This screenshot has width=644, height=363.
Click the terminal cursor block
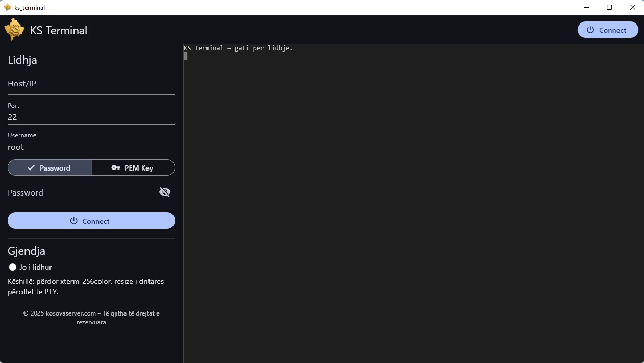click(x=186, y=56)
